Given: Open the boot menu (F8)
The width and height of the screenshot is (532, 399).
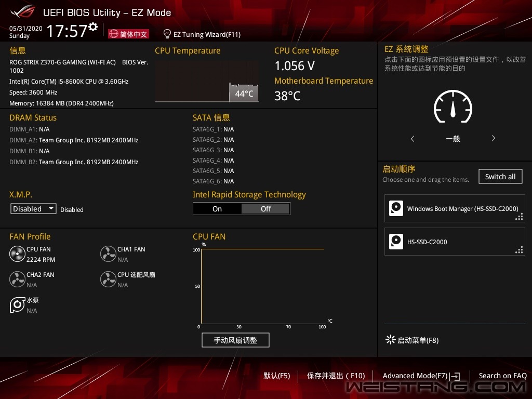Looking at the screenshot, I should pyautogui.click(x=412, y=340).
